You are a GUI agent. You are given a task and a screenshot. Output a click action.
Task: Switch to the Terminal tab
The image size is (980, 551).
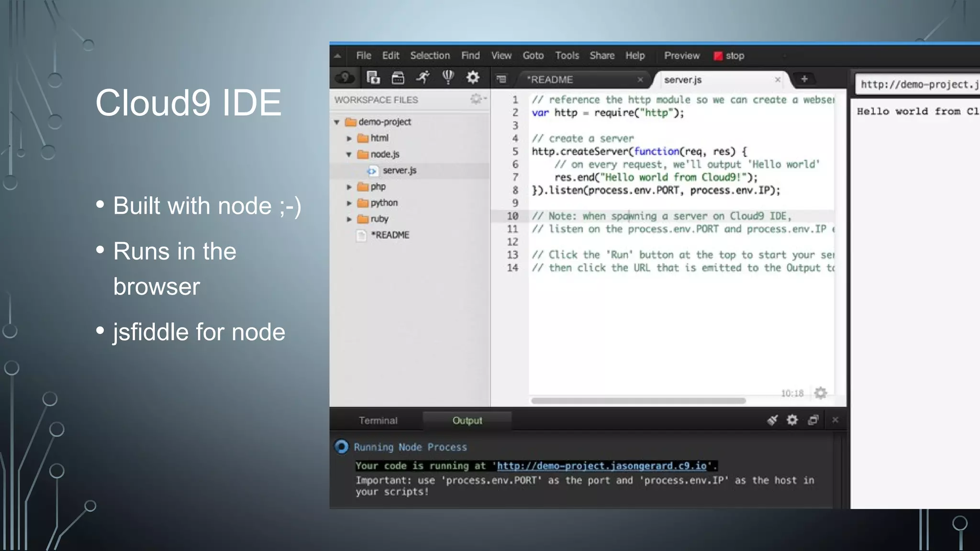click(378, 420)
